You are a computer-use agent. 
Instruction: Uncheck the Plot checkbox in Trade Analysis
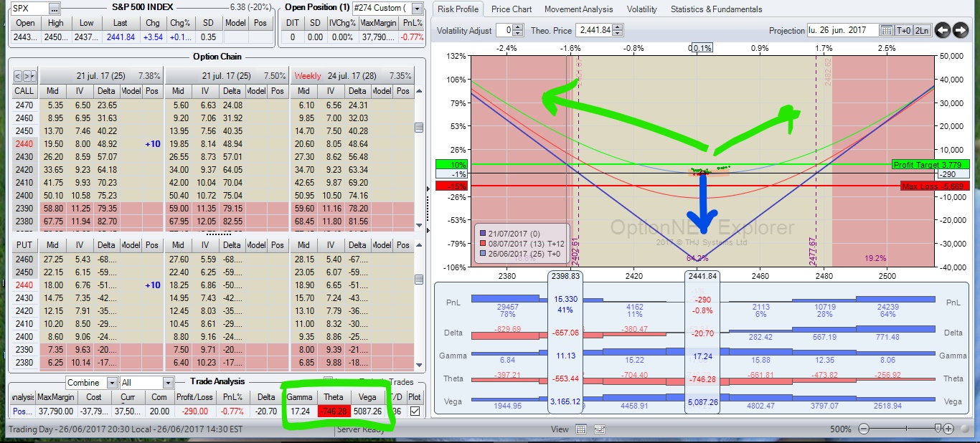415,411
